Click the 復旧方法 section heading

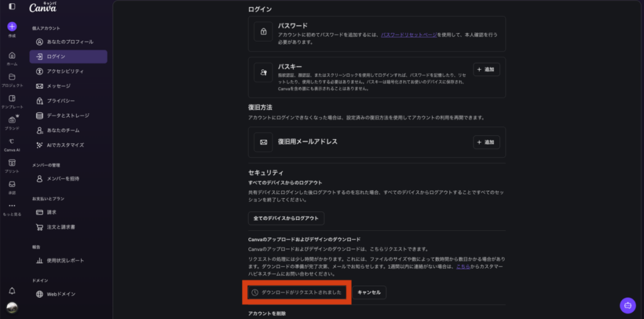tap(260, 108)
